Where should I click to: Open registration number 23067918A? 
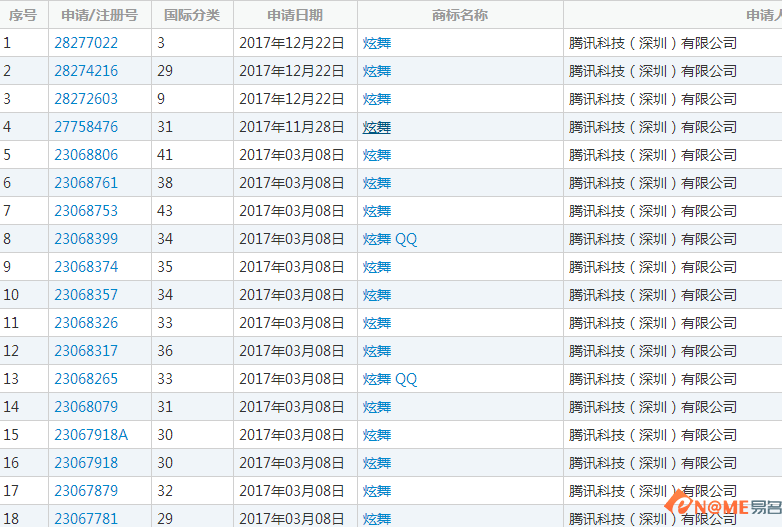tap(91, 435)
